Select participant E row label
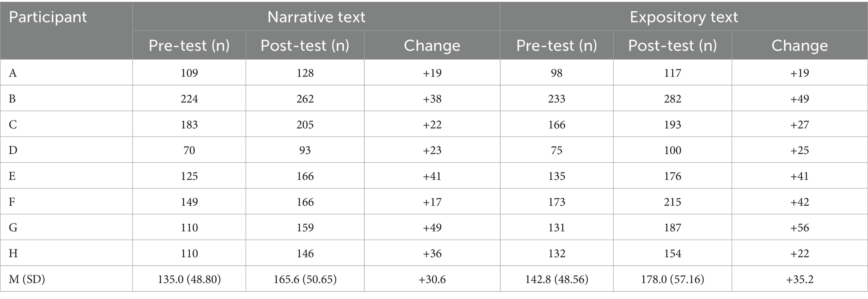The width and height of the screenshot is (868, 299). [x=13, y=176]
